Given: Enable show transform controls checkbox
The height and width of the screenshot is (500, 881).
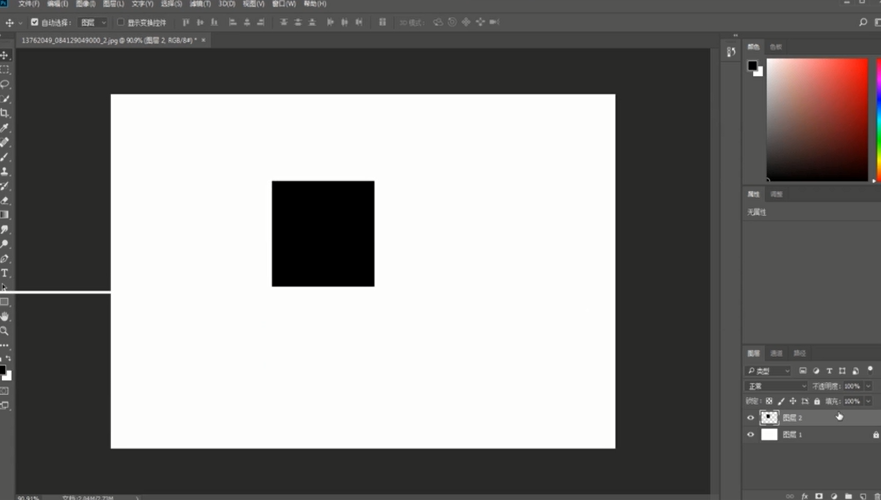Looking at the screenshot, I should (120, 22).
